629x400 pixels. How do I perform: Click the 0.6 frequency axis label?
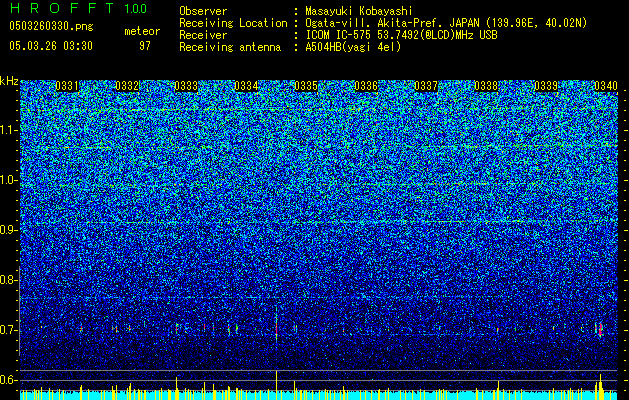[9, 380]
